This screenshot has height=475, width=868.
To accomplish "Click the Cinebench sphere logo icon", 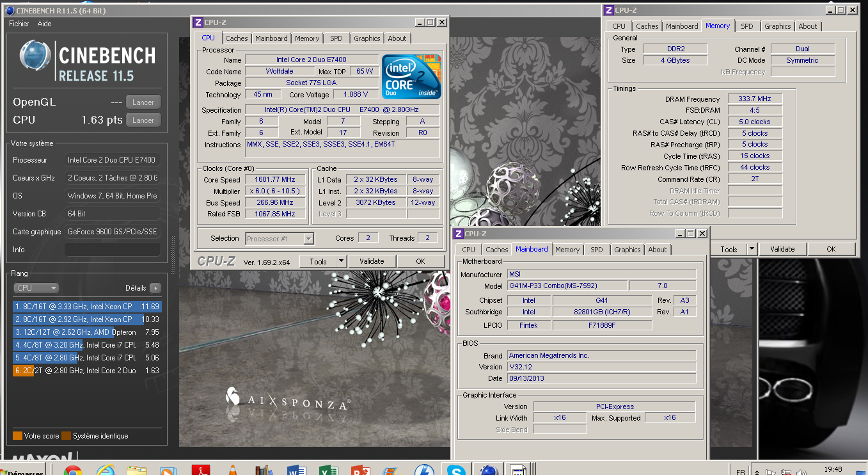I will click(35, 56).
